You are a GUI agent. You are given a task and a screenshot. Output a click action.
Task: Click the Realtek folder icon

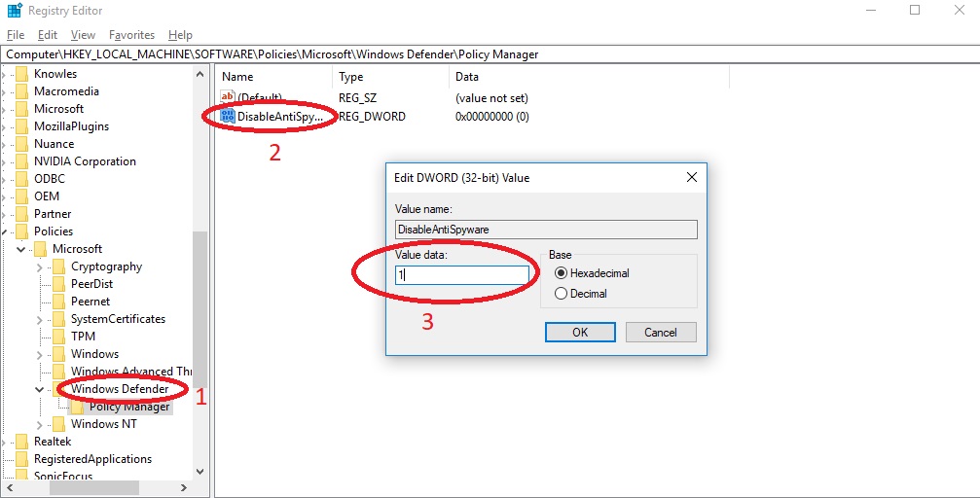[x=21, y=442]
